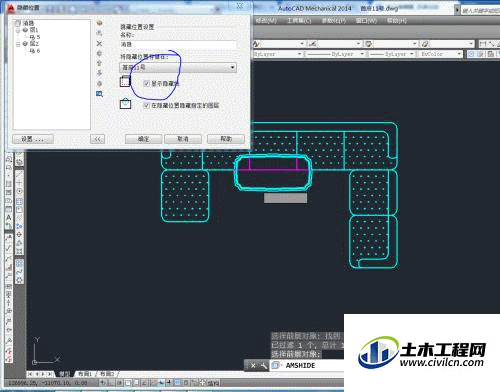Screen dimensions: 500x392
Task: Click the coordinates readout in the status bar
Action: click(x=49, y=383)
